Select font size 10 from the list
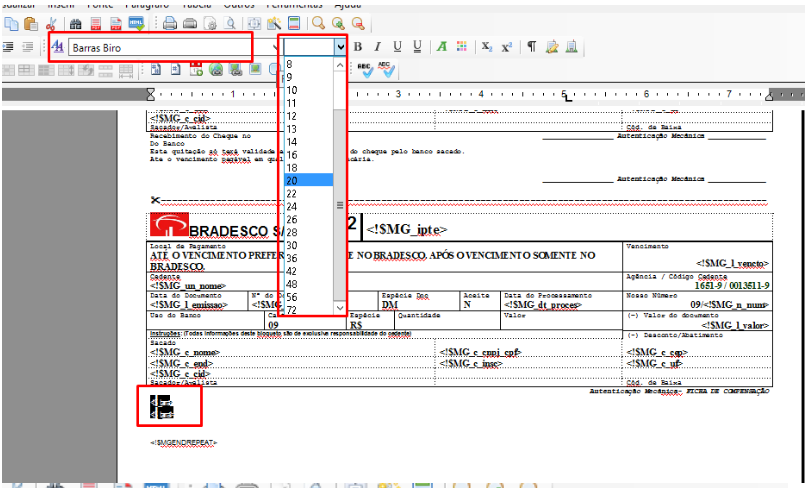 (x=308, y=90)
